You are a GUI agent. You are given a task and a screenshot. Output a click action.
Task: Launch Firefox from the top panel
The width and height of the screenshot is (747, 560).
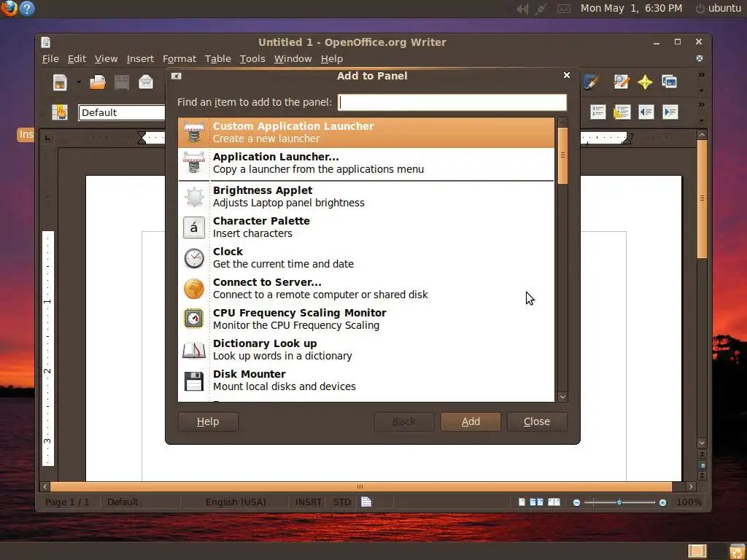click(9, 8)
